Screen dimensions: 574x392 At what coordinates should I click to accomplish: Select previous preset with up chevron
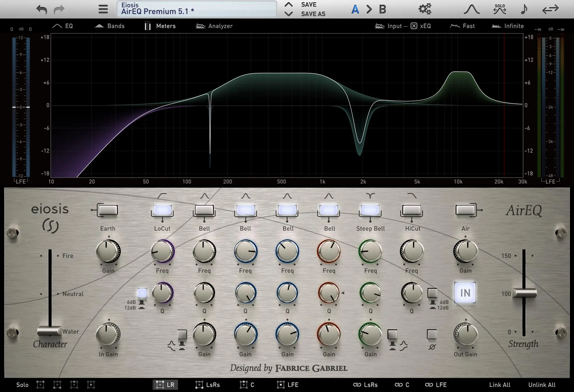288,5
